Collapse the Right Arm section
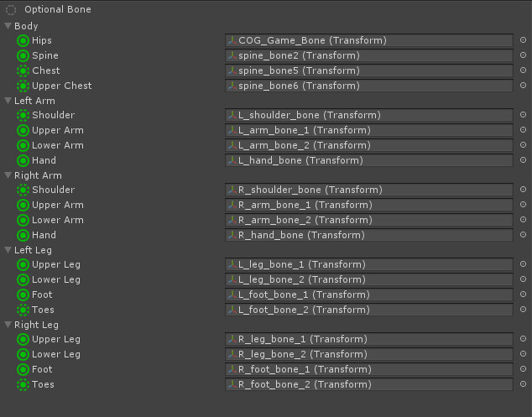 (x=8, y=175)
